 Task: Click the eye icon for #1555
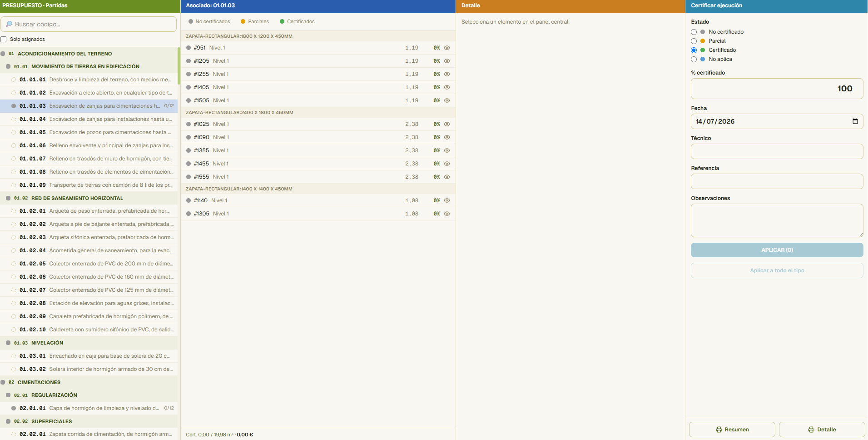[x=447, y=177]
